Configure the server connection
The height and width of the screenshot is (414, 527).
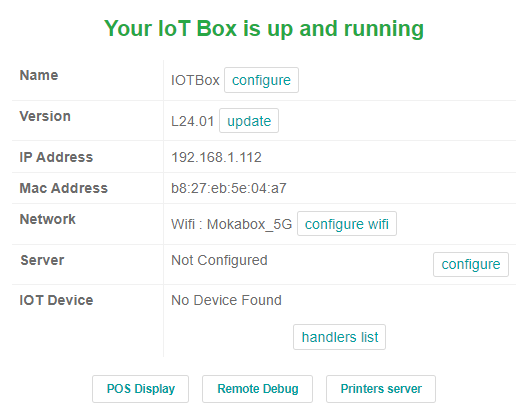point(471,264)
